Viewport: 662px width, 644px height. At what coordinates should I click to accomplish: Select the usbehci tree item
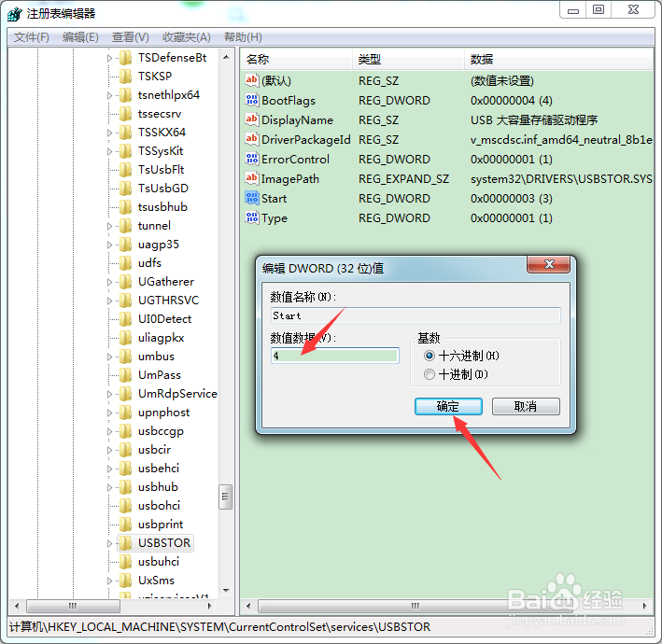point(159,469)
